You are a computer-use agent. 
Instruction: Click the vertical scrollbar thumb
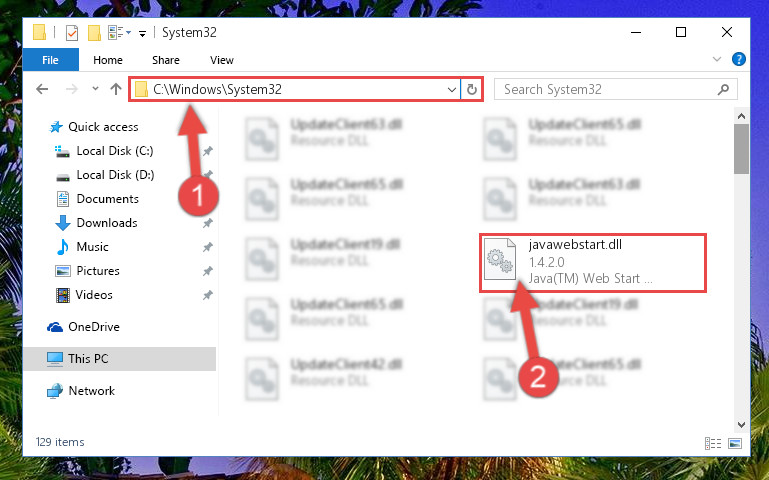pyautogui.click(x=741, y=149)
